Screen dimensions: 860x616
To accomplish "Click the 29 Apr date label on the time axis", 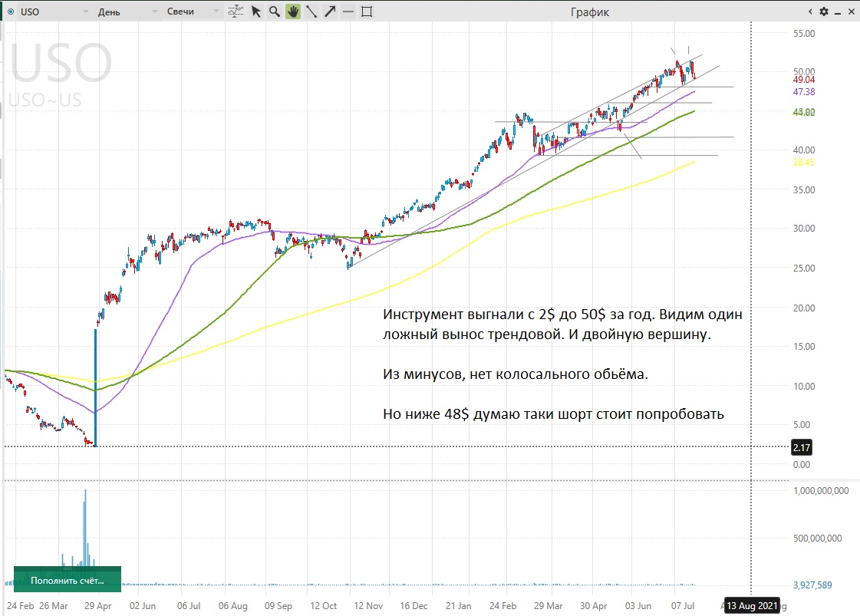I will (97, 605).
